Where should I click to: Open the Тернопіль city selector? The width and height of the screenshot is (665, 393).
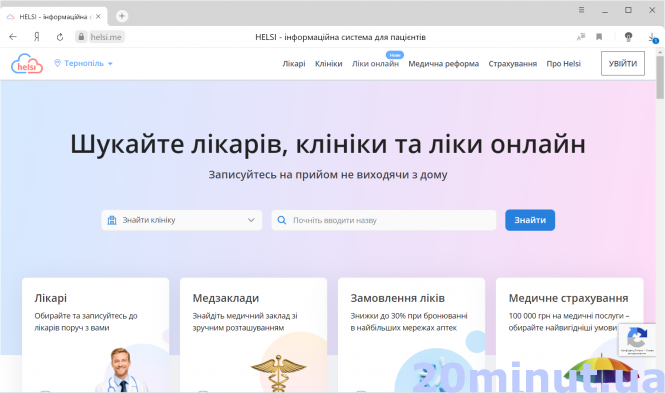pyautogui.click(x=84, y=63)
